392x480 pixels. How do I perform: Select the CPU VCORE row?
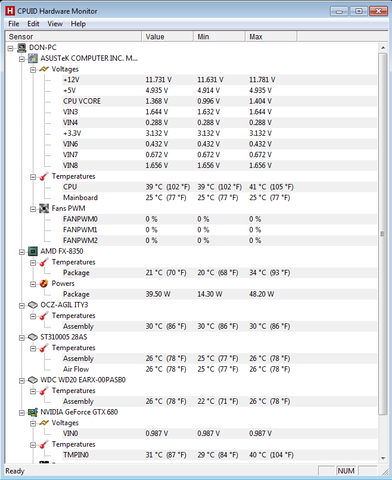coord(219,101)
